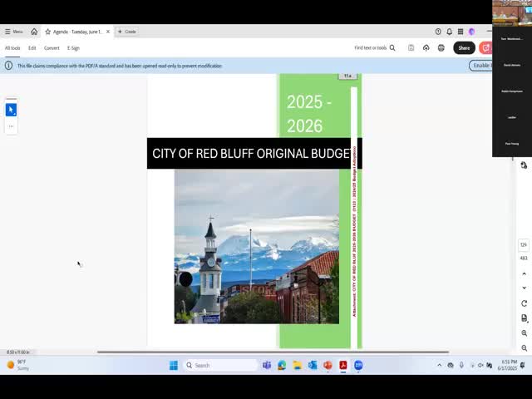Viewport: 532px width, 399px height.
Task: Go to next page with down chevron
Action: (524, 288)
